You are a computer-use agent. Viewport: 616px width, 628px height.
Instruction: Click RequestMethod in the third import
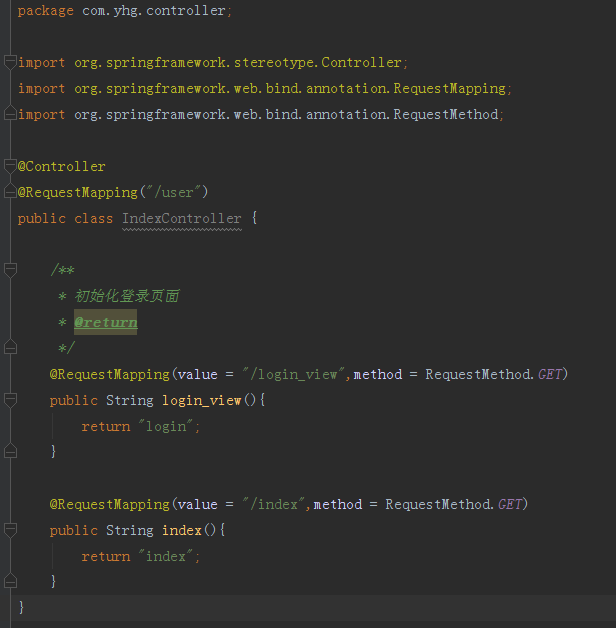pyautogui.click(x=446, y=115)
